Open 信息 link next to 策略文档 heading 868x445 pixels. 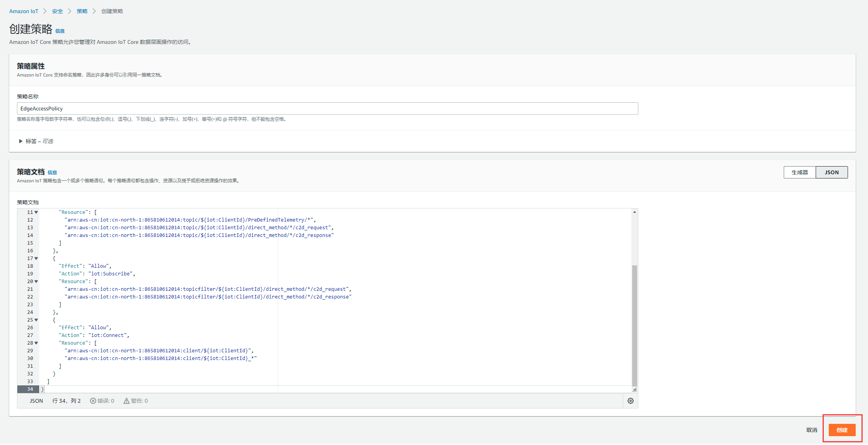[52, 173]
